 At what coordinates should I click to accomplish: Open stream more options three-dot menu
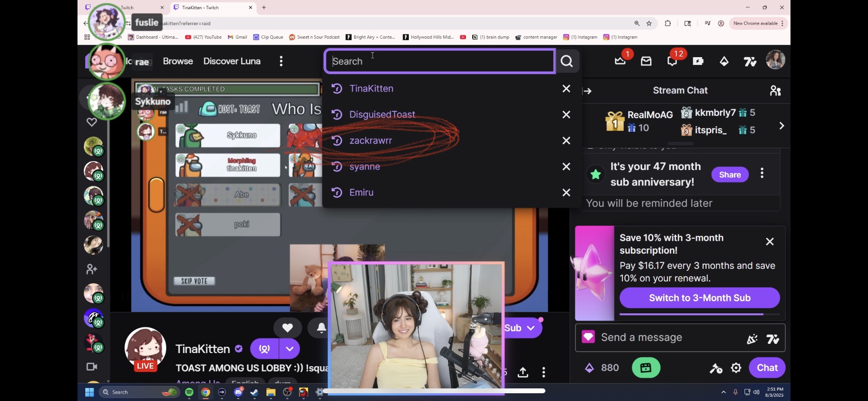coord(544,372)
